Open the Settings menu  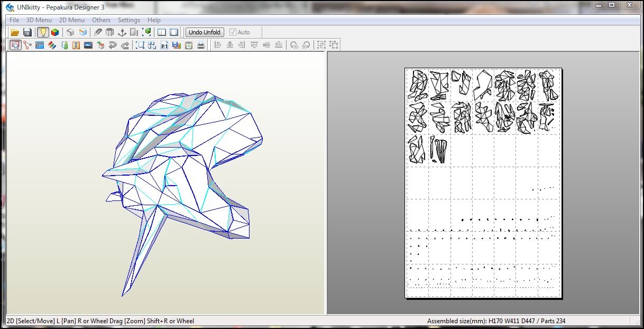click(129, 20)
